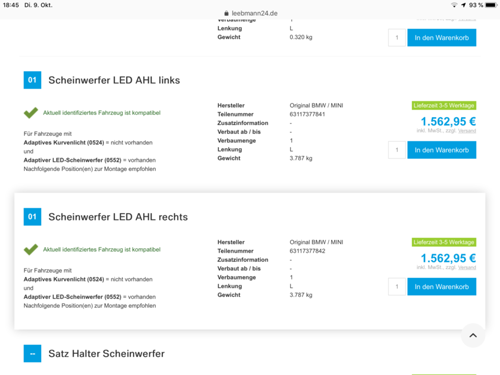
Task: Click the 3.787 kg weight in the AHL links section
Action: [x=301, y=158]
